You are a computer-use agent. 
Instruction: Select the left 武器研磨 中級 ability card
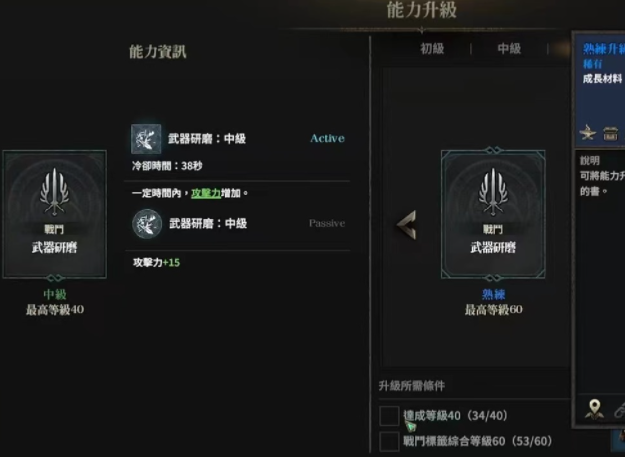(x=55, y=214)
